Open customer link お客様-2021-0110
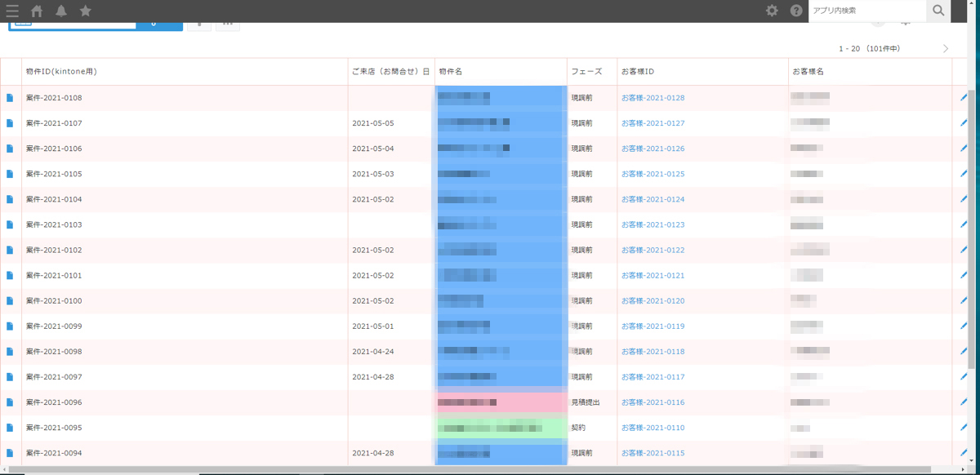The image size is (980, 475). point(653,428)
